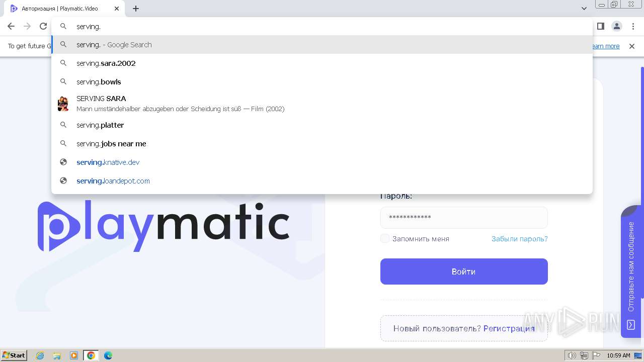
Task: Pick the 'serving.sara.2002' suggestion
Action: [x=322, y=63]
